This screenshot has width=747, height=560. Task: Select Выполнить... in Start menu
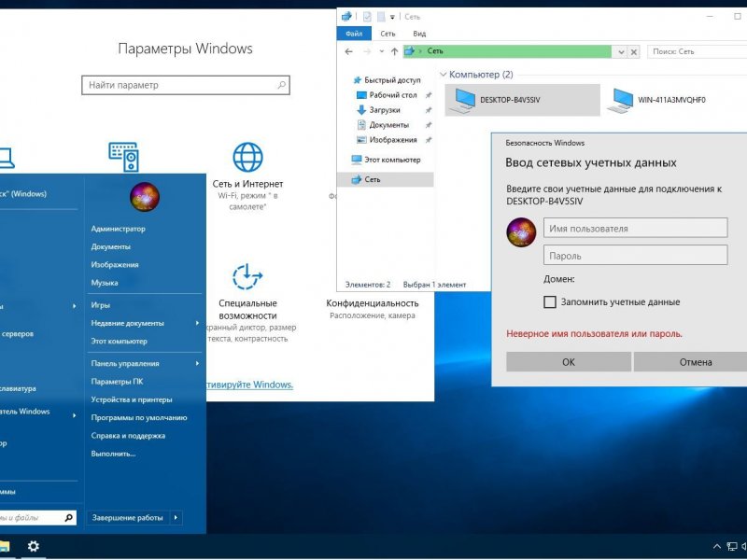[x=113, y=454]
